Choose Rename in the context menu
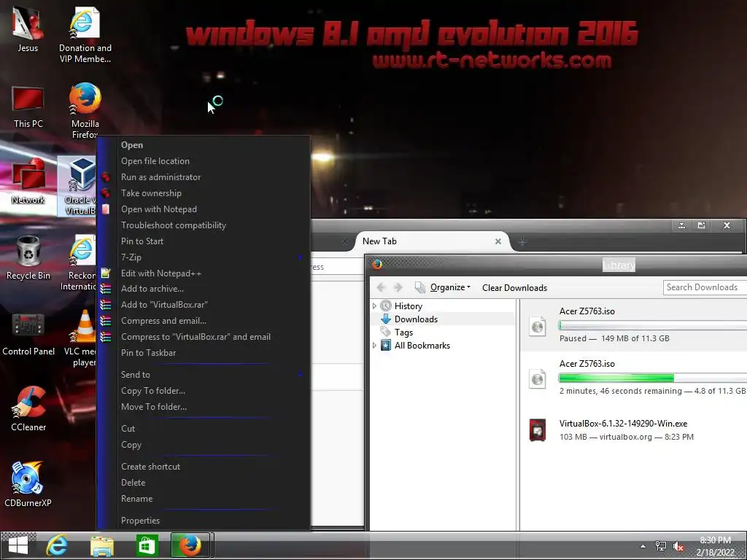 203,499
